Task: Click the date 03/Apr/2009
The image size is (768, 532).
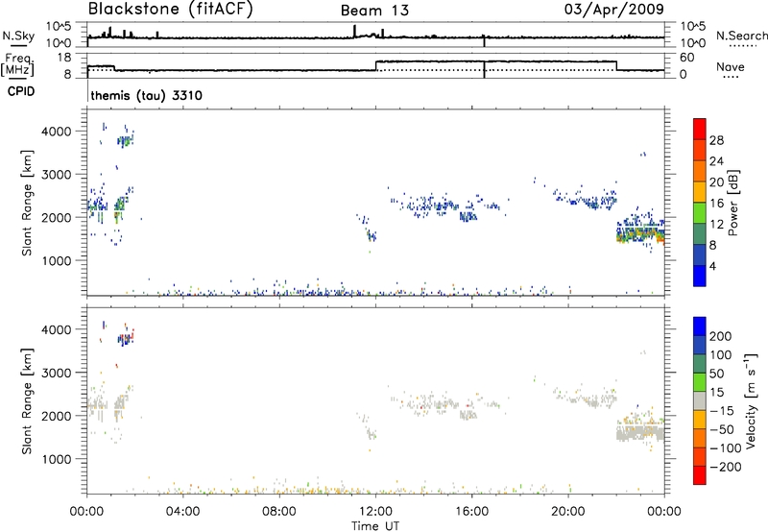Action: click(614, 10)
